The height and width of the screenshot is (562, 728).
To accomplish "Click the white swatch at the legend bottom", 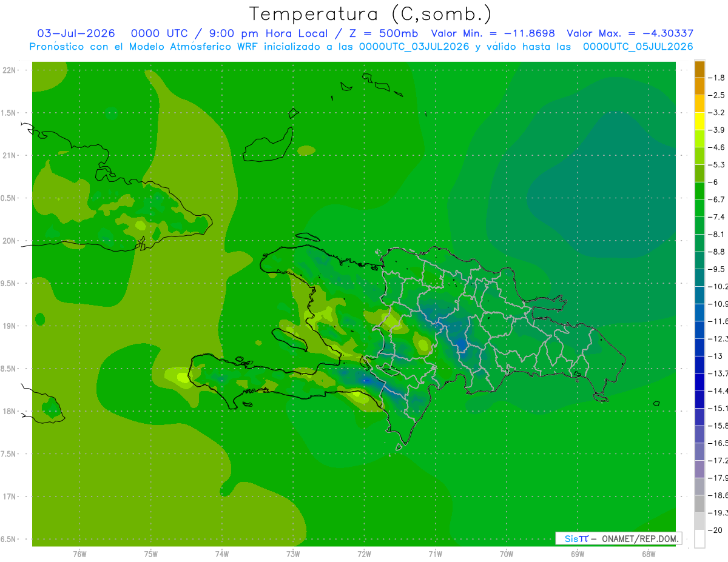I will [x=699, y=539].
